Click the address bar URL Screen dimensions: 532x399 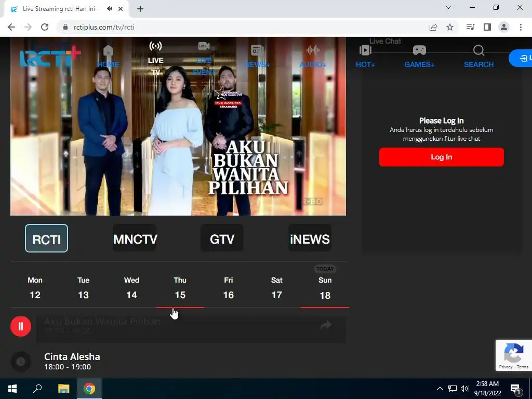click(x=104, y=27)
